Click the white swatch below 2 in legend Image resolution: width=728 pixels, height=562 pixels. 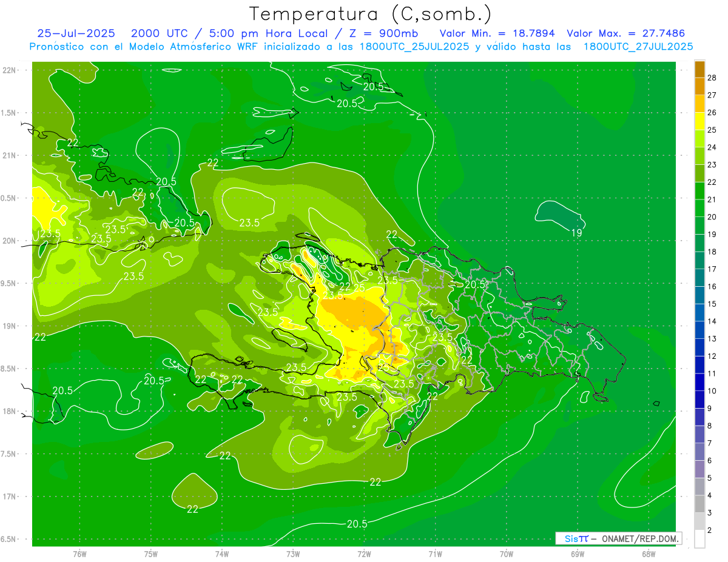click(699, 539)
